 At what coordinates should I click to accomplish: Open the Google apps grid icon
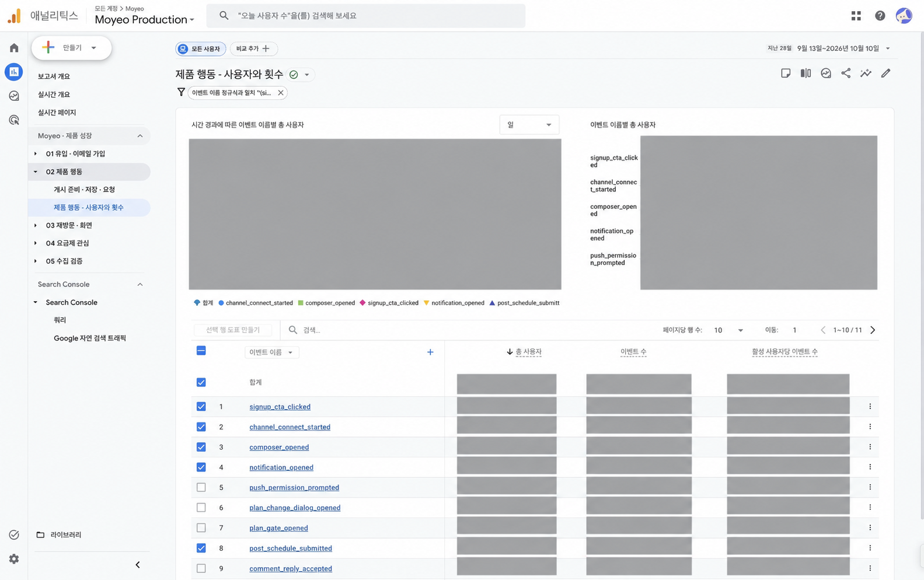coord(856,16)
